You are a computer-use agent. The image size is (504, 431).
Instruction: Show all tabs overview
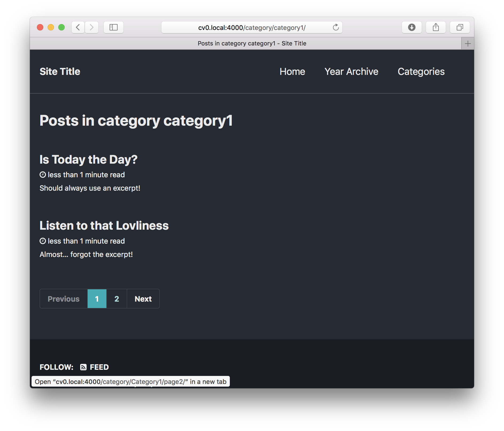pyautogui.click(x=460, y=27)
